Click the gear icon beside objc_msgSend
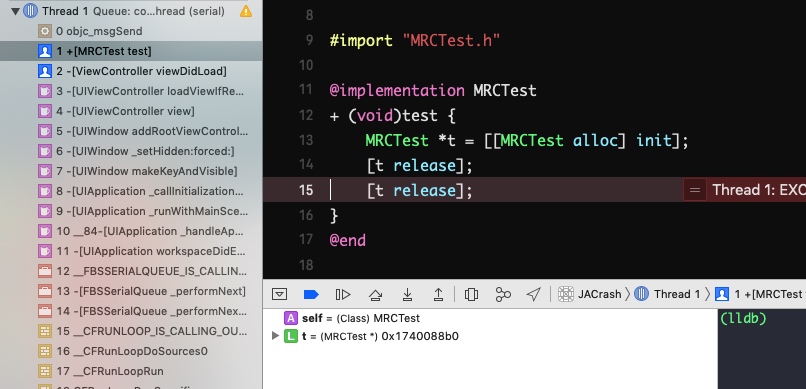Image resolution: width=806 pixels, height=389 pixels. 45,31
